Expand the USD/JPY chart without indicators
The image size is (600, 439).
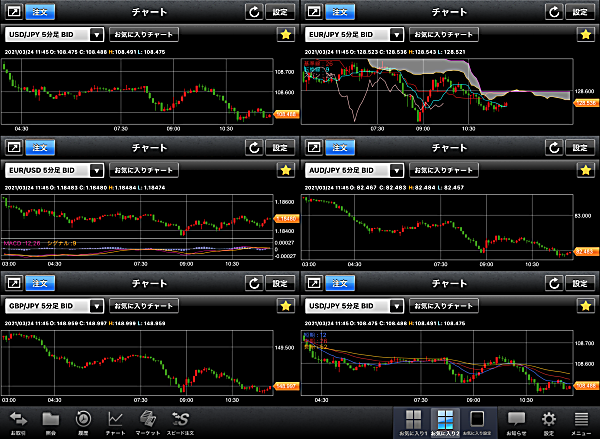pos(14,12)
